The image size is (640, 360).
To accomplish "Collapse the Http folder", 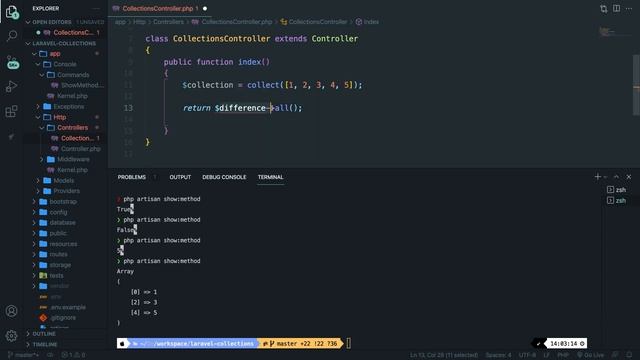I will (38, 117).
